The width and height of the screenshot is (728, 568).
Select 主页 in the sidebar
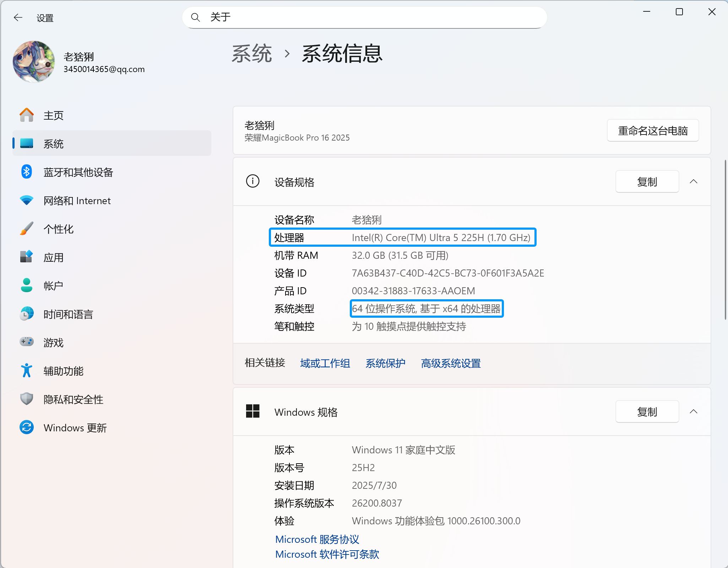[x=53, y=115]
